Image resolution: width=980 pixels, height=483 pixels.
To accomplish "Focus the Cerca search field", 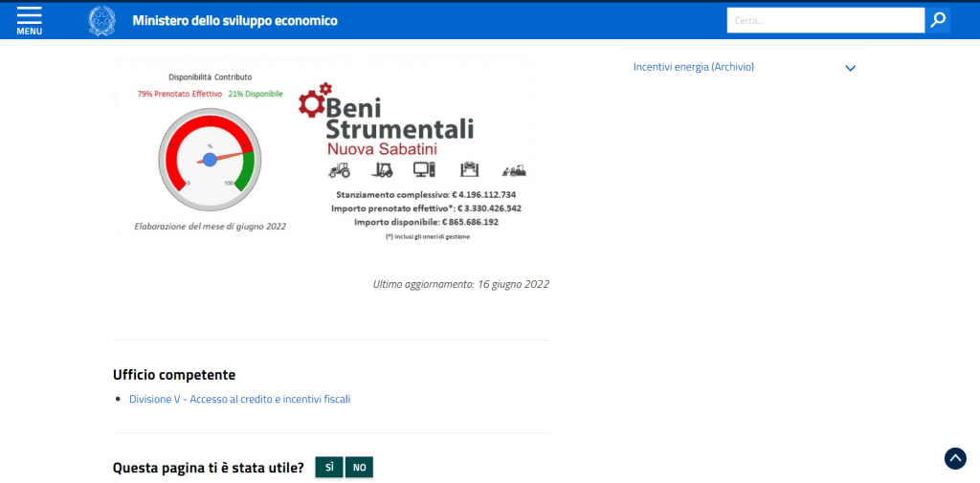I will 826,21.
